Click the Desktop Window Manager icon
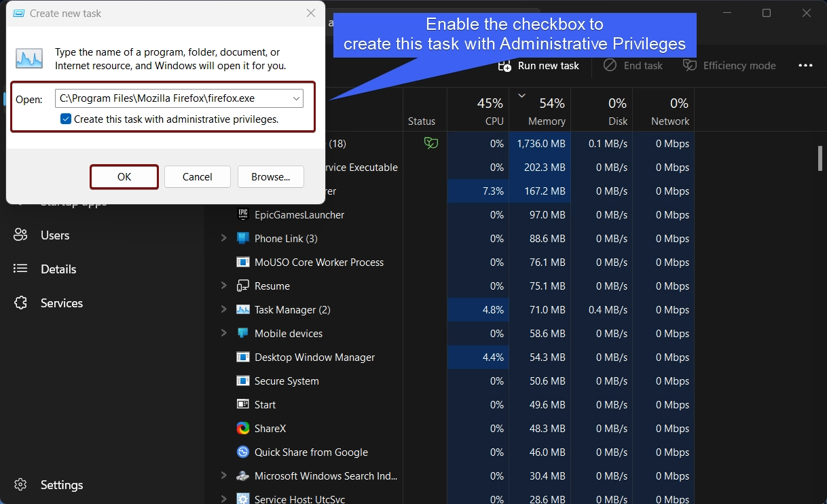This screenshot has height=504, width=827. (x=243, y=357)
